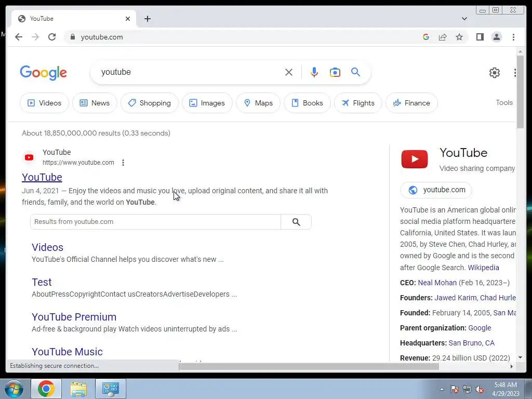Image resolution: width=532 pixels, height=399 pixels.
Task: Click the horizontal scrollbar thumb
Action: coord(309,366)
